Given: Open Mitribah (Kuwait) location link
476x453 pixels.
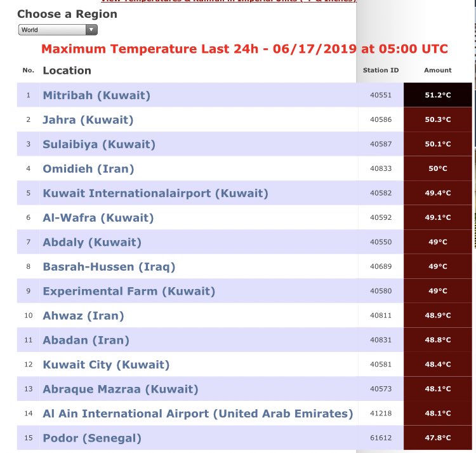Looking at the screenshot, I should pos(96,95).
